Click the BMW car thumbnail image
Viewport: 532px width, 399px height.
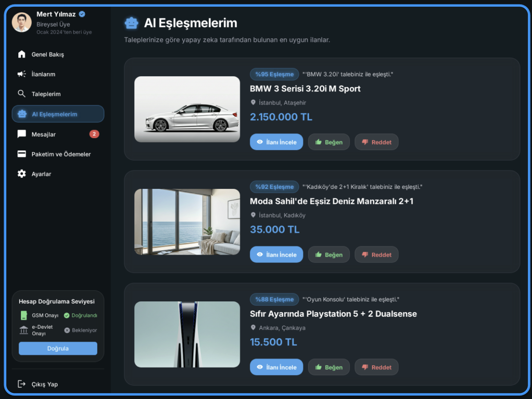(x=187, y=109)
